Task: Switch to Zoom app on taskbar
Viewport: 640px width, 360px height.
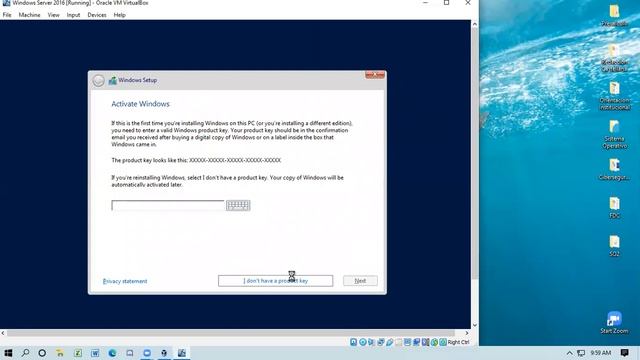Action: click(147, 353)
